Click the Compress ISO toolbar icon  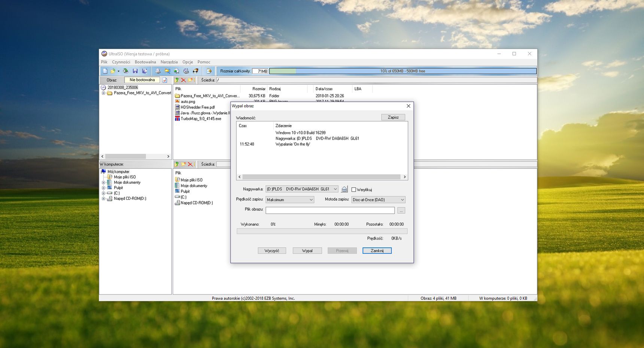point(167,71)
